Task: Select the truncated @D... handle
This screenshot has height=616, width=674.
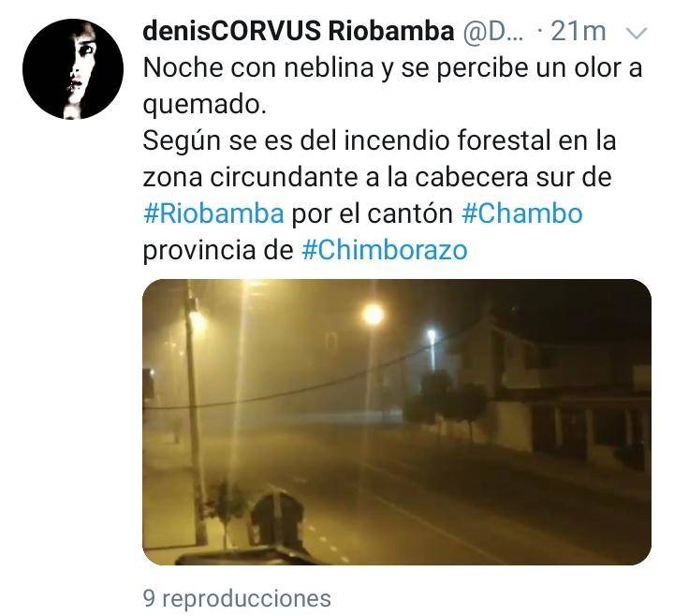Action: (x=493, y=32)
